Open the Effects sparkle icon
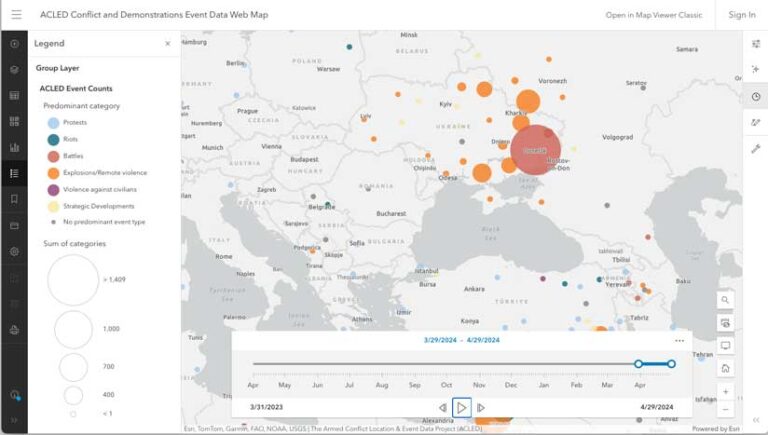The width and height of the screenshot is (768, 435). click(756, 70)
